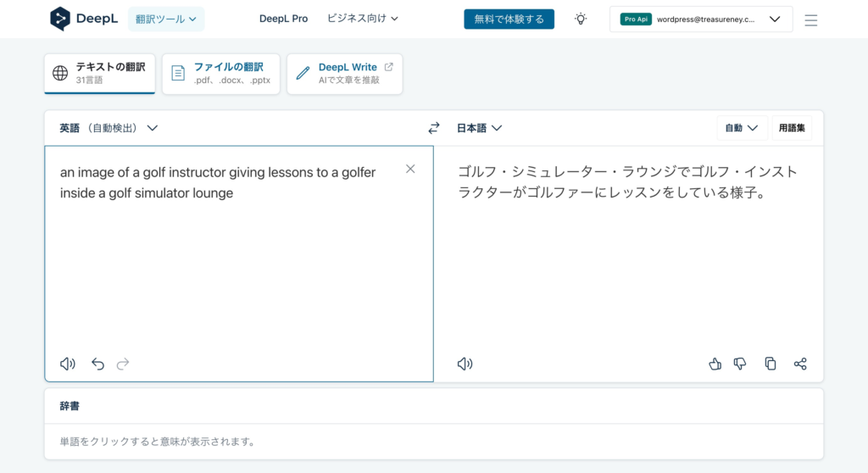Share the translation result
The height and width of the screenshot is (473, 868).
click(800, 364)
